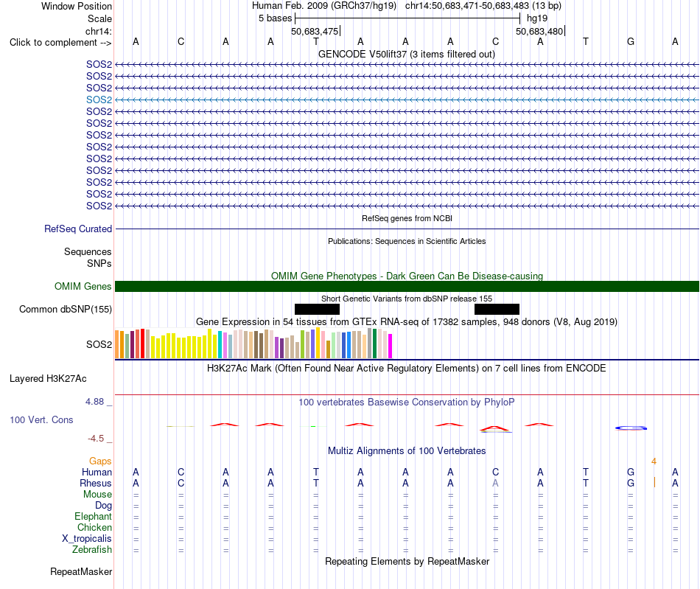Click the Rhesus species row label

coord(96,483)
